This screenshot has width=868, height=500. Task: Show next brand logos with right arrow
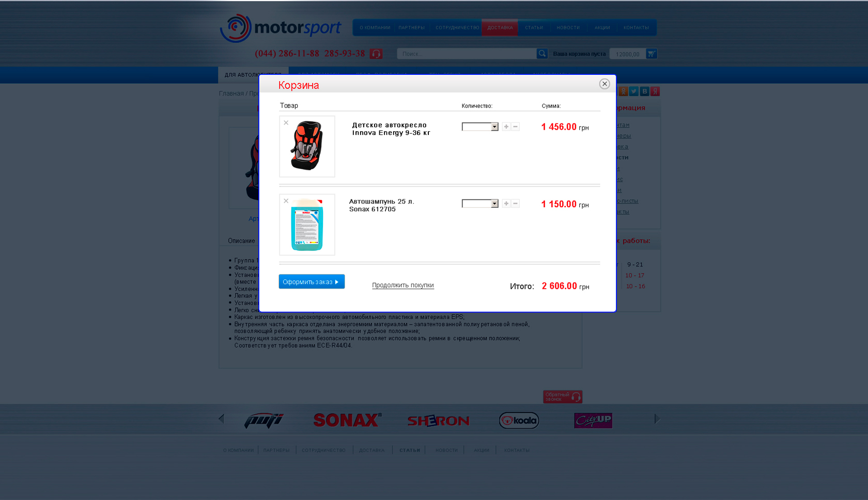(657, 419)
